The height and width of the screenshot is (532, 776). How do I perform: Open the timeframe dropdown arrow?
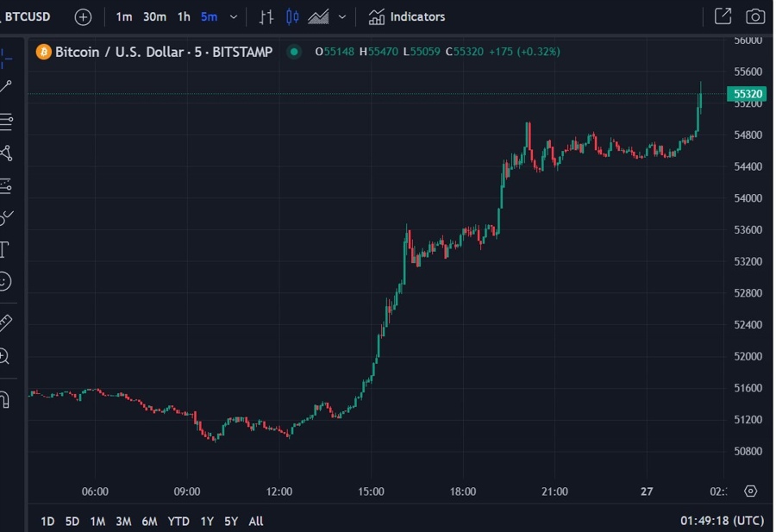coord(234,17)
